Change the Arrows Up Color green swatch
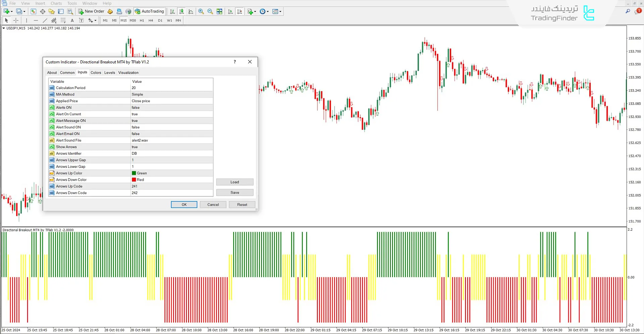The height and width of the screenshot is (334, 644). click(x=135, y=173)
